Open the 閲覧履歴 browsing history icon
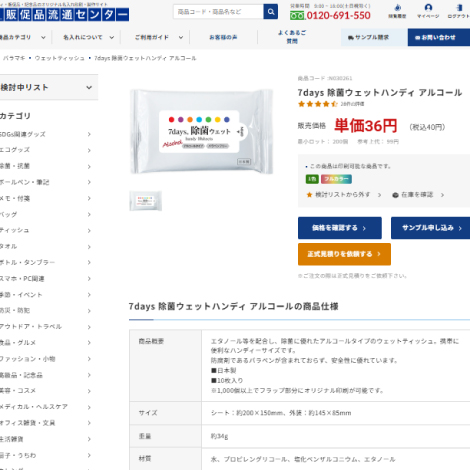This screenshot has height=470, width=470. point(397,11)
